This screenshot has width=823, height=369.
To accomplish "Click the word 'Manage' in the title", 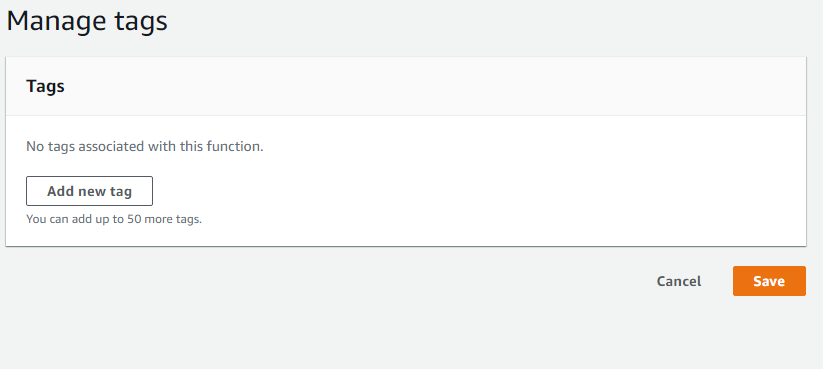I will [56, 22].
